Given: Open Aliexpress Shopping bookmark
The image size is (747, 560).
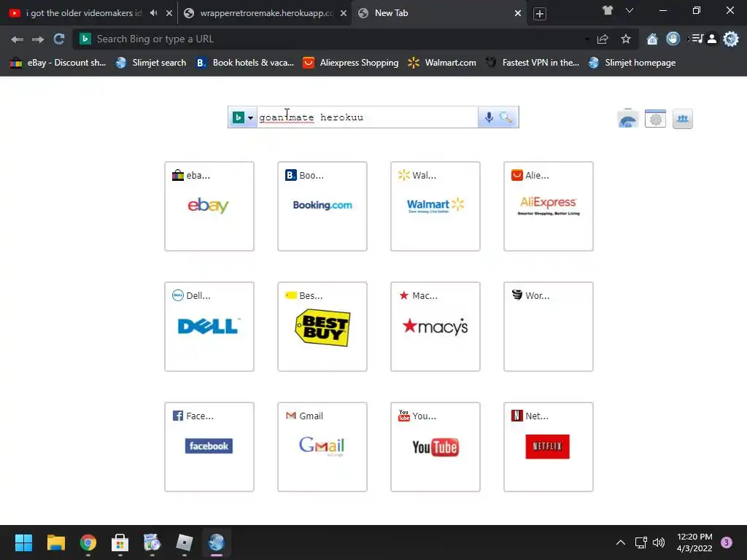Looking at the screenshot, I should click(351, 63).
